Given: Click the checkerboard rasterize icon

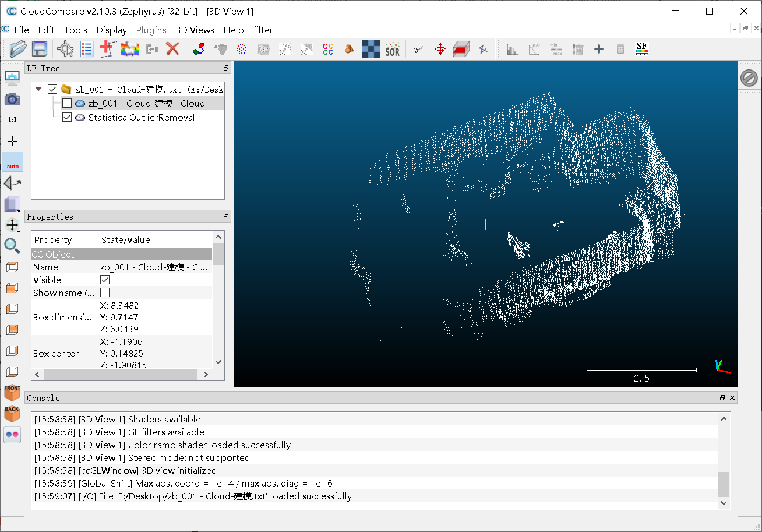Looking at the screenshot, I should (371, 50).
